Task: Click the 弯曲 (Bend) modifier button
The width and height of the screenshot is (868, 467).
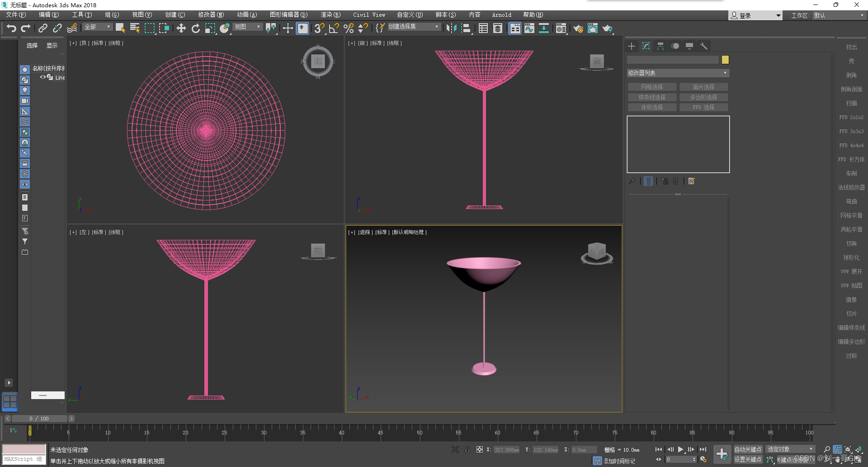Action: (x=851, y=201)
